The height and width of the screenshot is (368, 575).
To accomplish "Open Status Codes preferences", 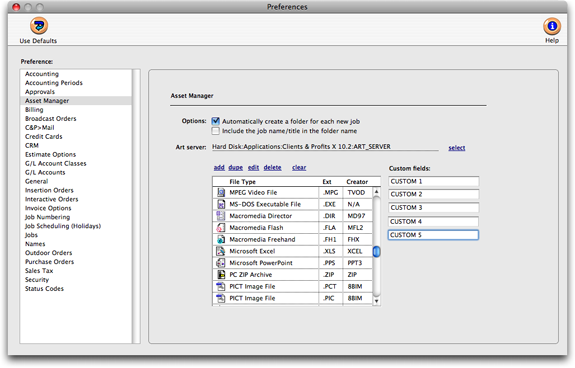I will click(76, 289).
